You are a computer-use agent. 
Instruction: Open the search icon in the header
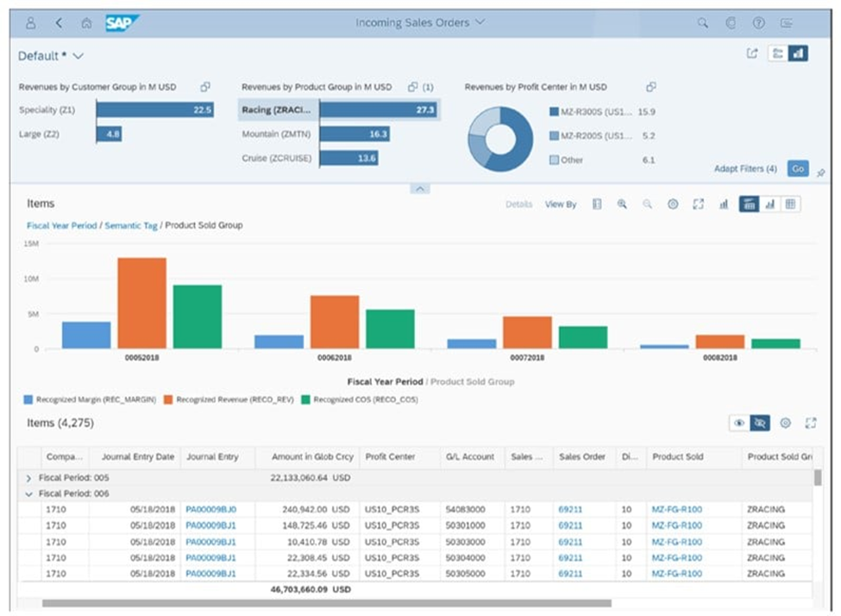(x=703, y=22)
